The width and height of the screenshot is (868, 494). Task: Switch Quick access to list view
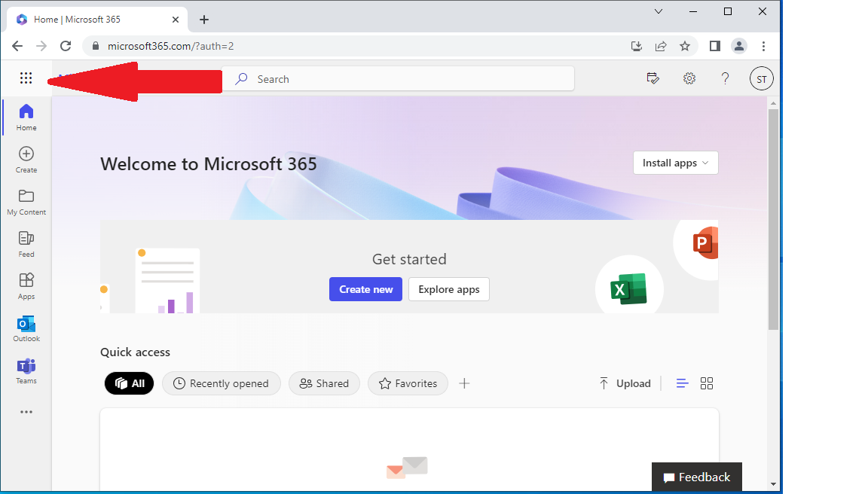683,383
